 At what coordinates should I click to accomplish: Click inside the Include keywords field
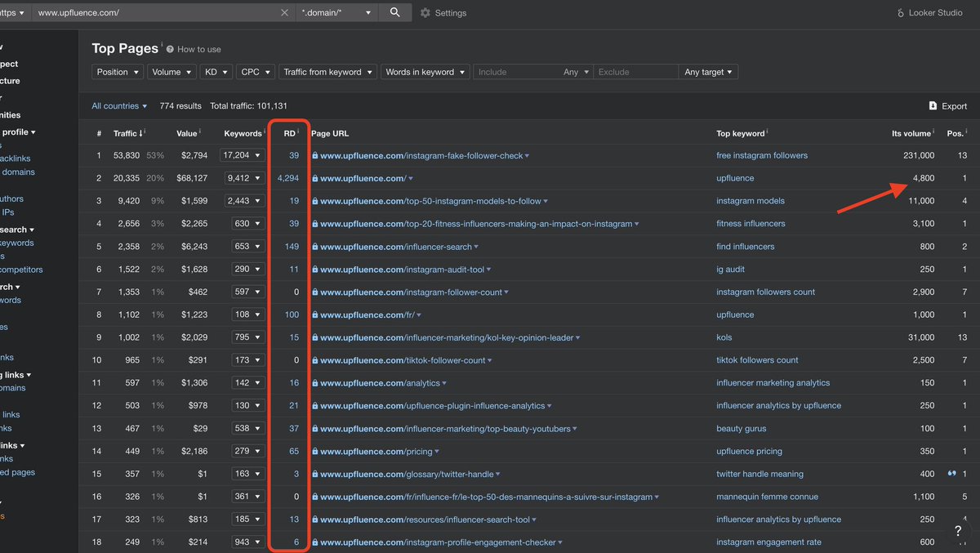[x=516, y=72]
